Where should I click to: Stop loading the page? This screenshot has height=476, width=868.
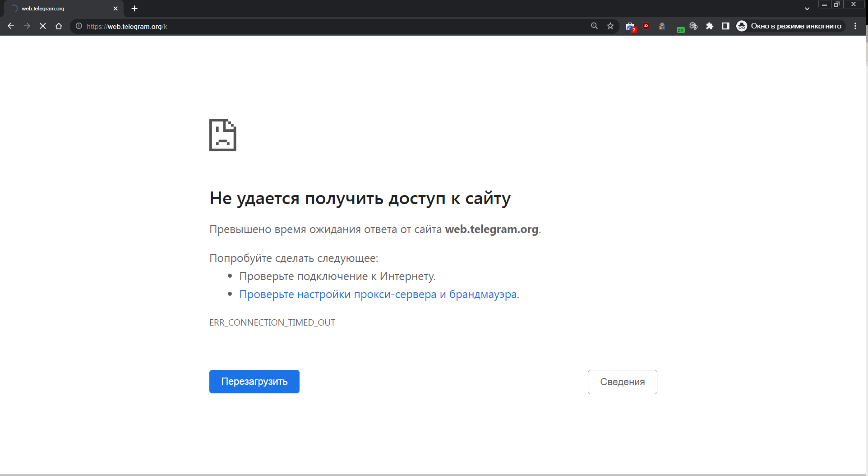click(x=43, y=26)
